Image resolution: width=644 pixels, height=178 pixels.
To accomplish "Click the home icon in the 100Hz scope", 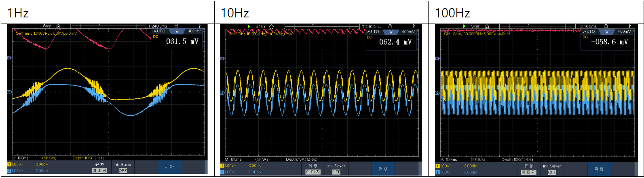I will pos(487,26).
